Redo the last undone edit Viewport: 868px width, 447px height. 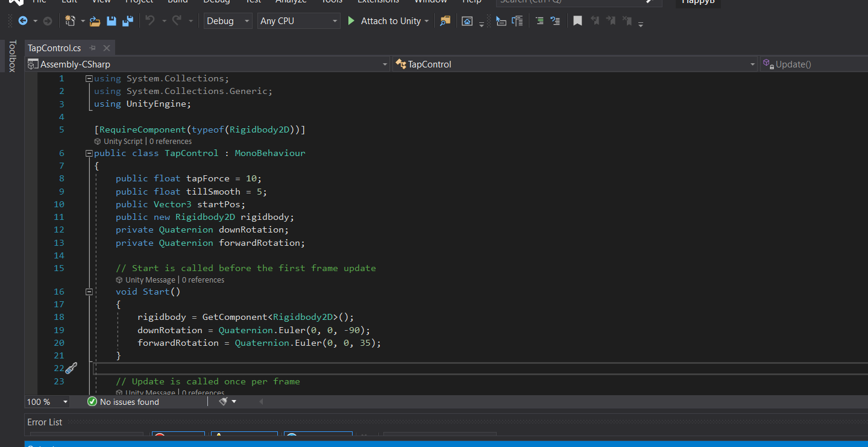[177, 21]
